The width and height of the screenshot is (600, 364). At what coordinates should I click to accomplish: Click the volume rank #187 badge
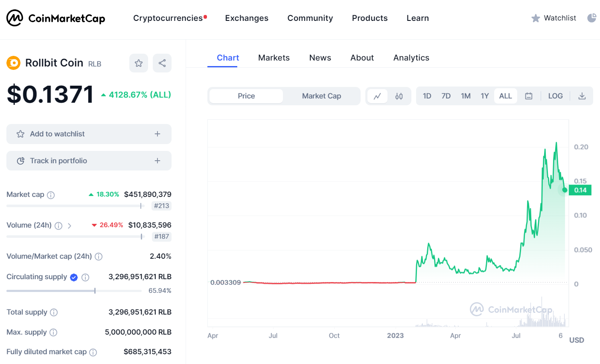(x=162, y=237)
